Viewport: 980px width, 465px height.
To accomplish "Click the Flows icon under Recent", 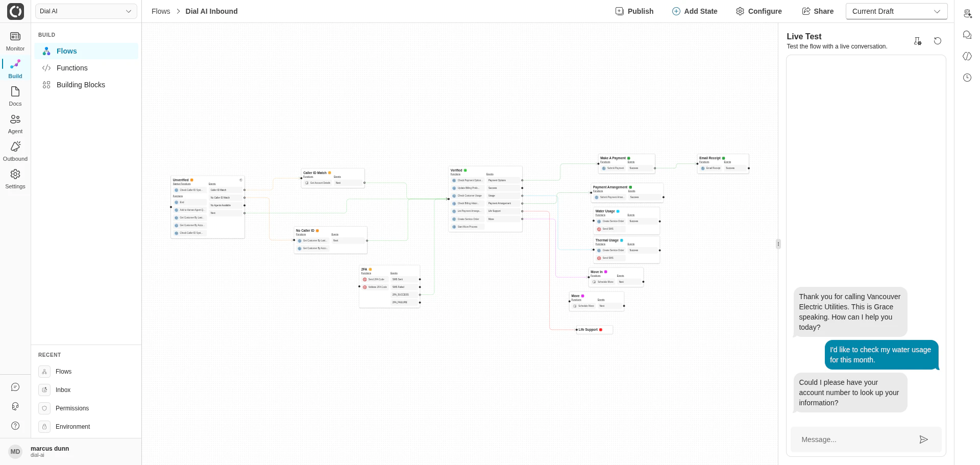I will (44, 372).
